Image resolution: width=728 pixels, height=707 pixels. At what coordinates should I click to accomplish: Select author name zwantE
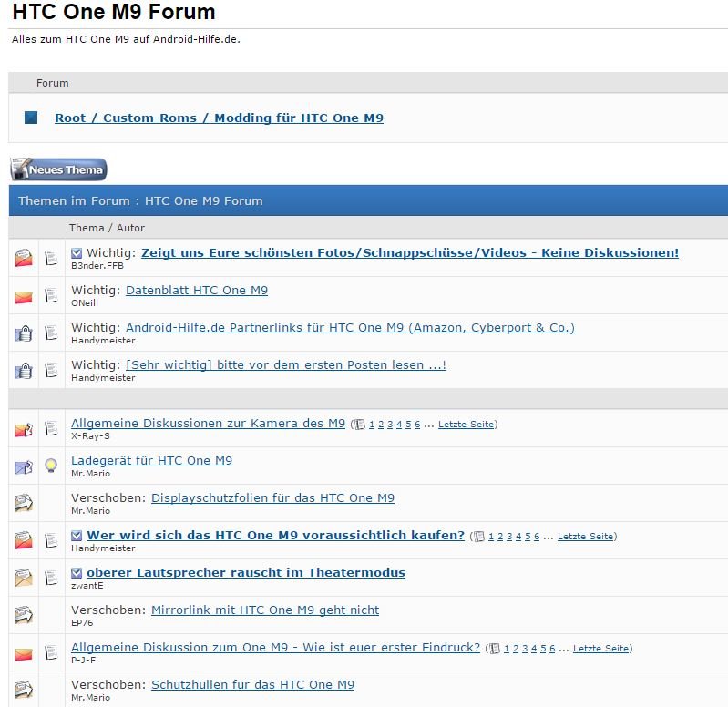pyautogui.click(x=87, y=586)
